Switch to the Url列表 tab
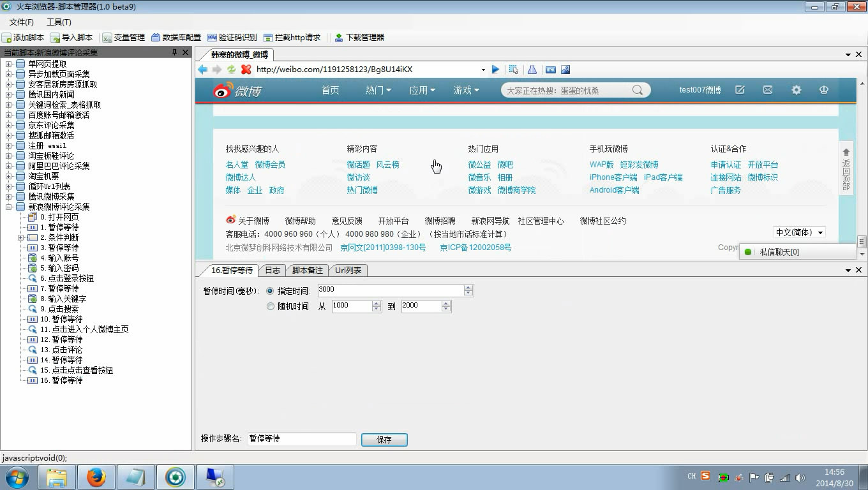 pos(348,271)
